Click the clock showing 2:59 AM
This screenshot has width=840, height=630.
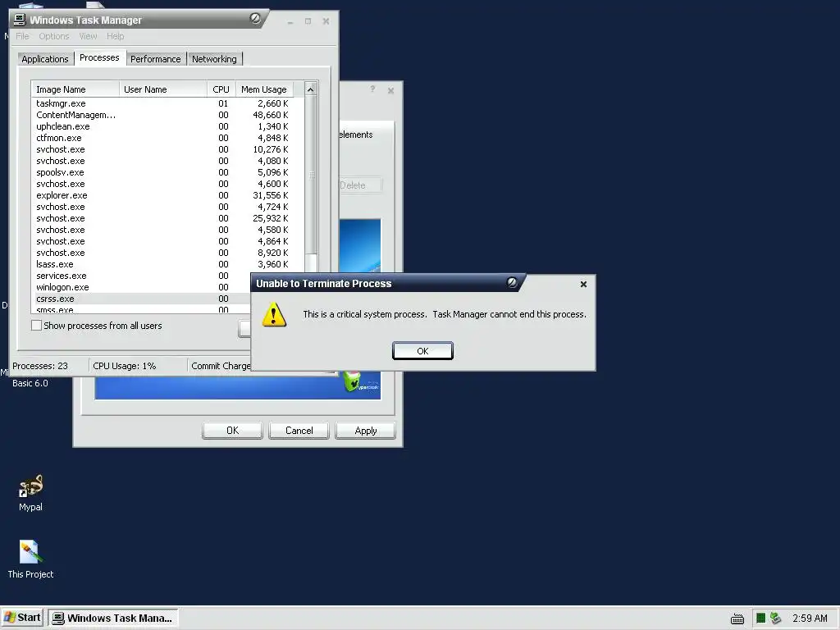[810, 619]
